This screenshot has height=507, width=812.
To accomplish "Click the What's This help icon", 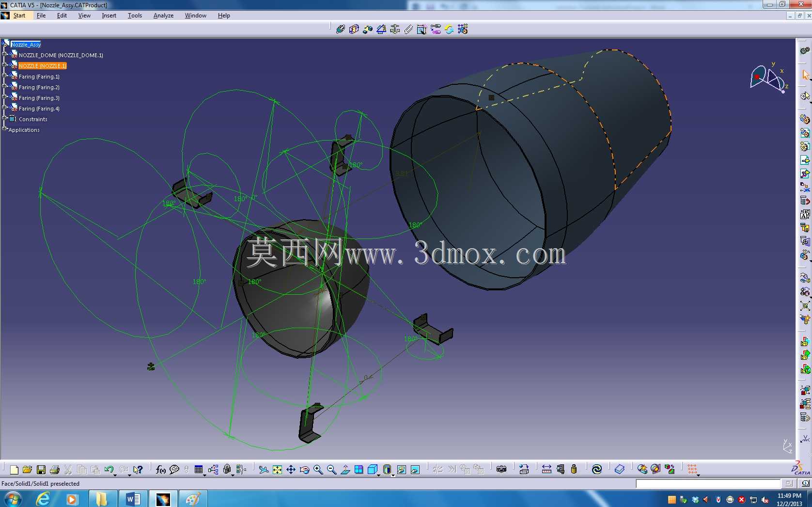I will coord(138,469).
